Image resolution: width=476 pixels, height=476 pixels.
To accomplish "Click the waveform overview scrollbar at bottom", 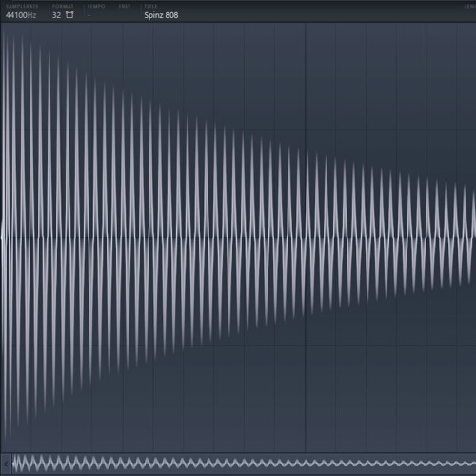I will point(244,464).
